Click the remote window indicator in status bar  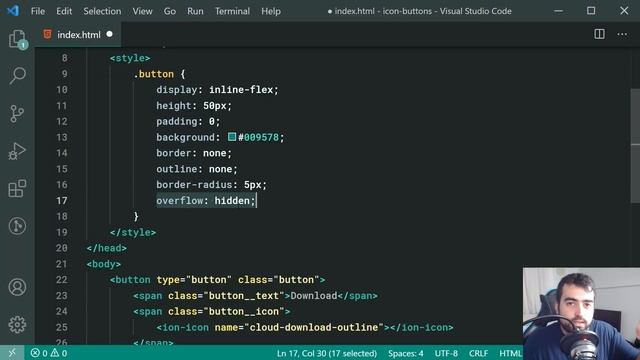coord(12,353)
